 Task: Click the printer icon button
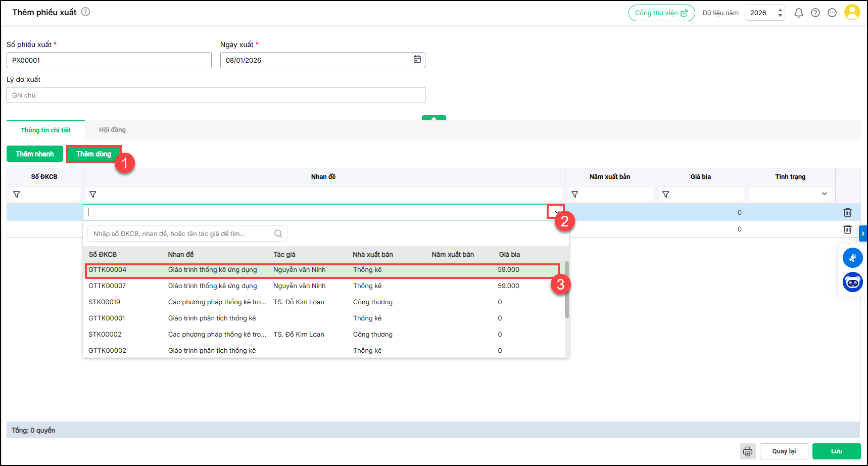748,451
